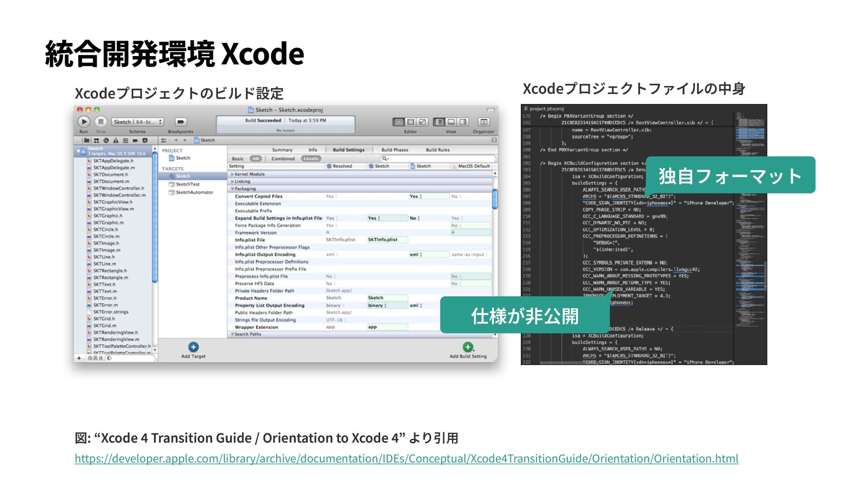Select the SketchTest target
Screen dimensions: 868x488
pyautogui.click(x=184, y=184)
